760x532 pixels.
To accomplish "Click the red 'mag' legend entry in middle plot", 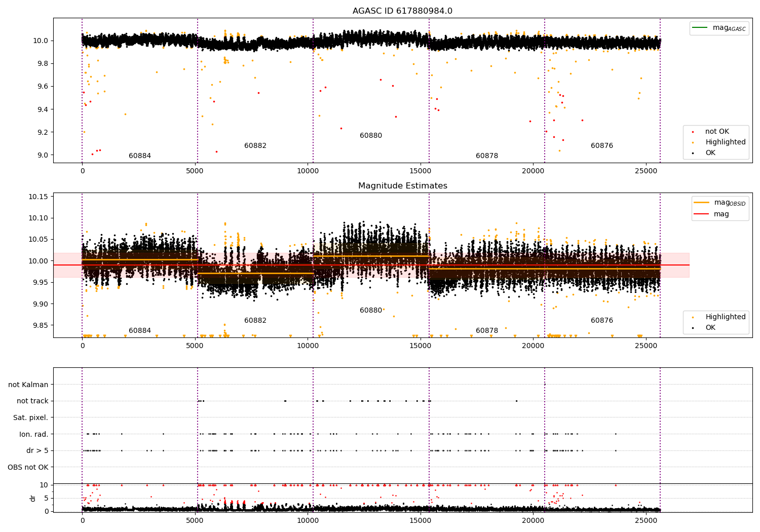I will coord(712,214).
